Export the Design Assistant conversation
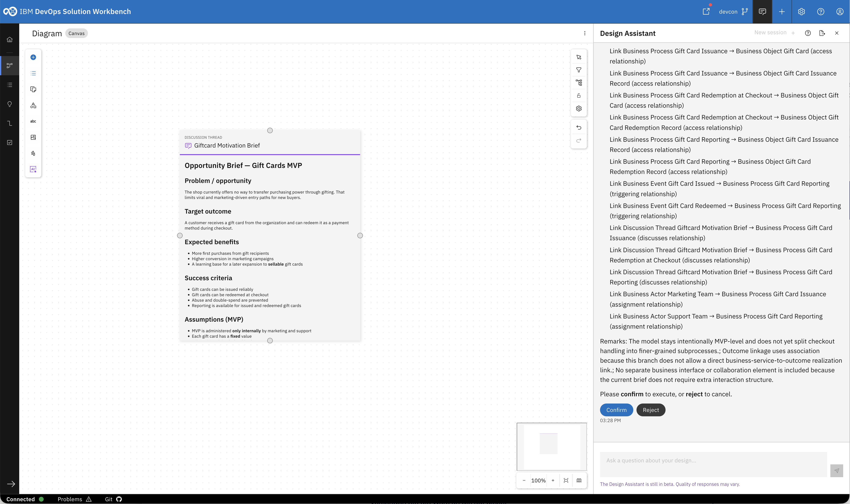The image size is (850, 504). (822, 33)
